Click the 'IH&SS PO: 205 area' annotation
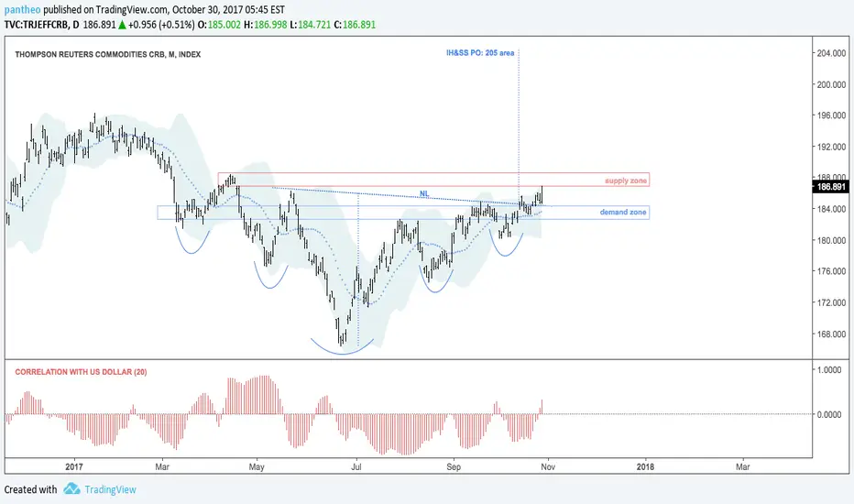This screenshot has width=854, height=504. pyautogui.click(x=480, y=53)
